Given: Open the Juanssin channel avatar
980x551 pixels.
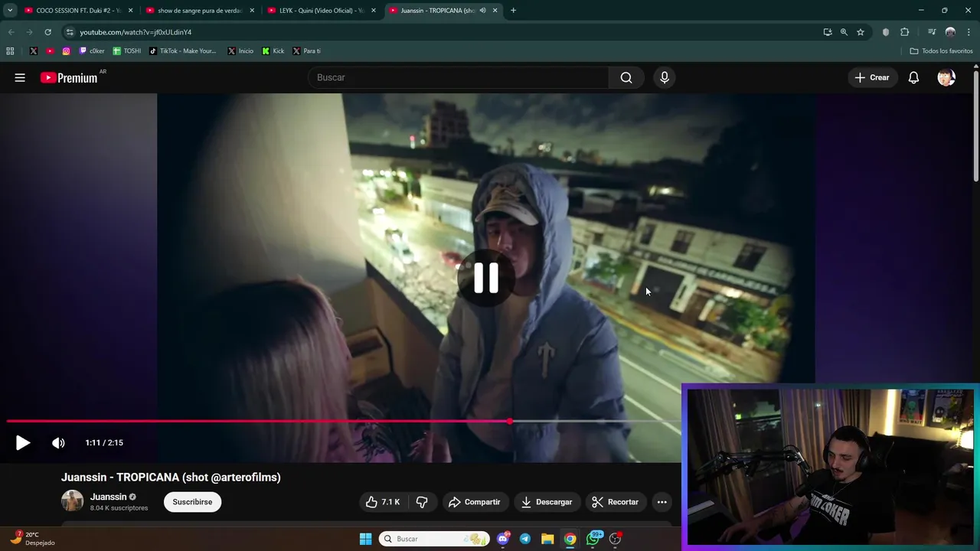Looking at the screenshot, I should tap(72, 501).
